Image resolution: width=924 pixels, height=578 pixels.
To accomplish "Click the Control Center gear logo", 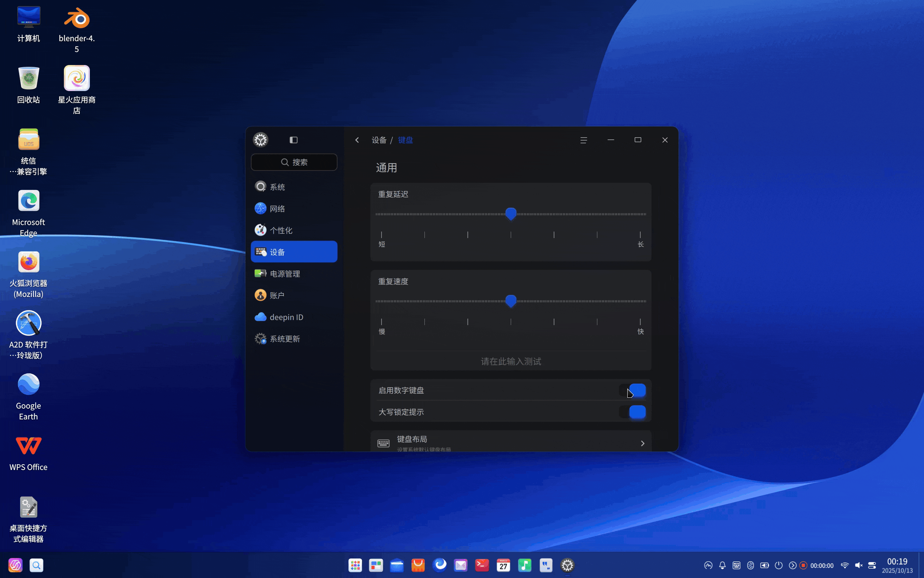I will pos(260,140).
